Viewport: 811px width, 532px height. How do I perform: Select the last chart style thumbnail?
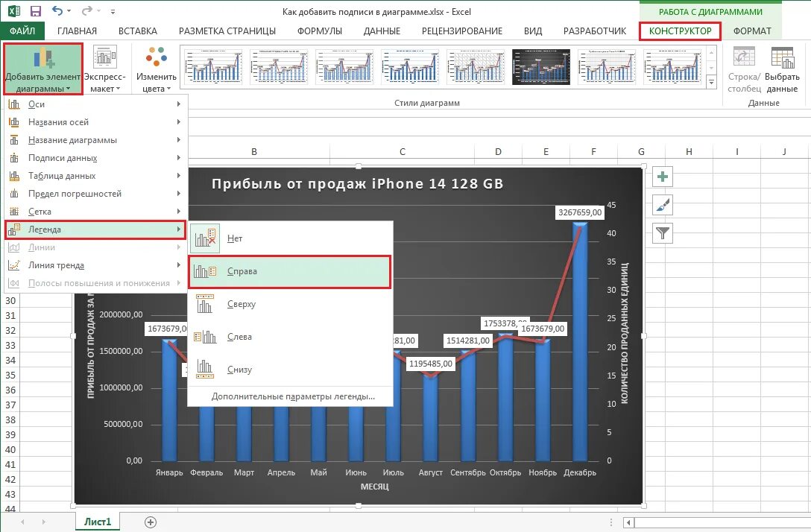click(672, 67)
